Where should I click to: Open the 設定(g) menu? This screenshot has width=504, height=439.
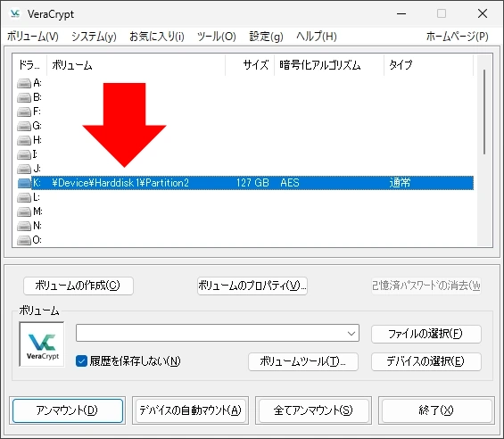[266, 37]
